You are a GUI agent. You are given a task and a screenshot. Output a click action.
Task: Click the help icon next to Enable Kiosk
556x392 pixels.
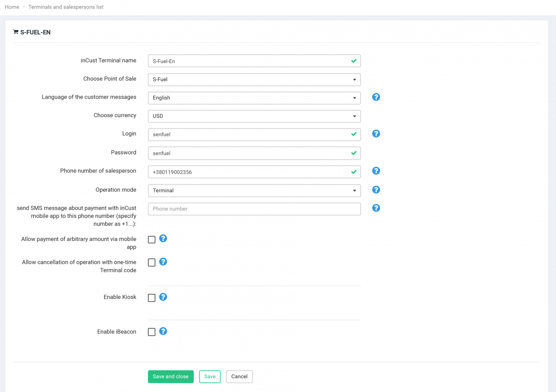(163, 297)
